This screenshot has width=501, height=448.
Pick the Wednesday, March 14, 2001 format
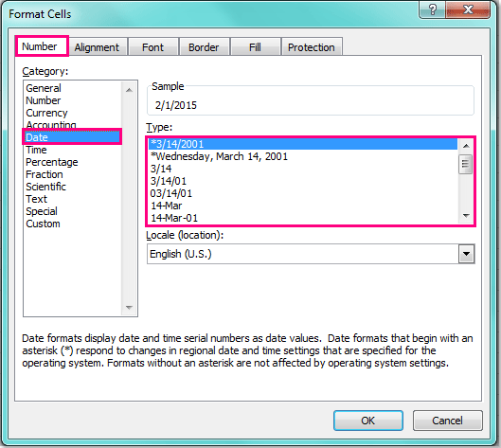coord(219,156)
